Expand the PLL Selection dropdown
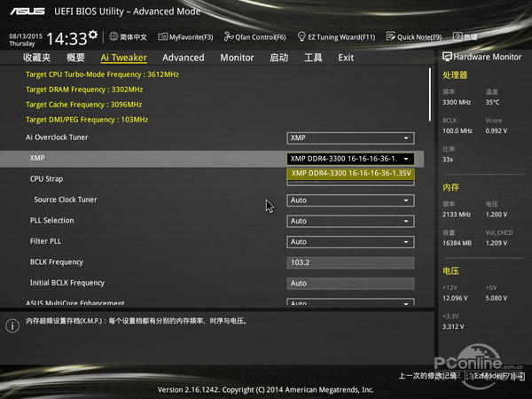The width and height of the screenshot is (532, 399). coord(350,221)
